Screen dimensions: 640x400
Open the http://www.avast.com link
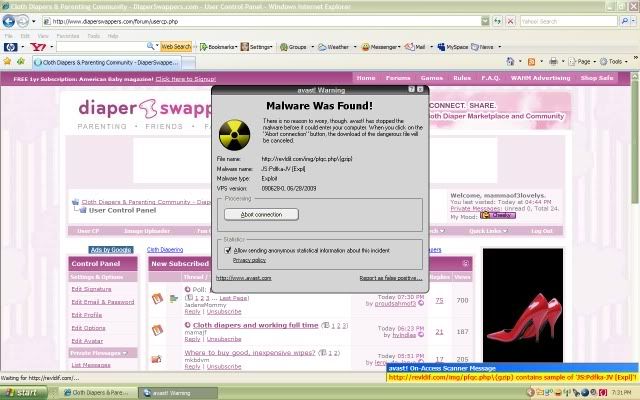244,278
